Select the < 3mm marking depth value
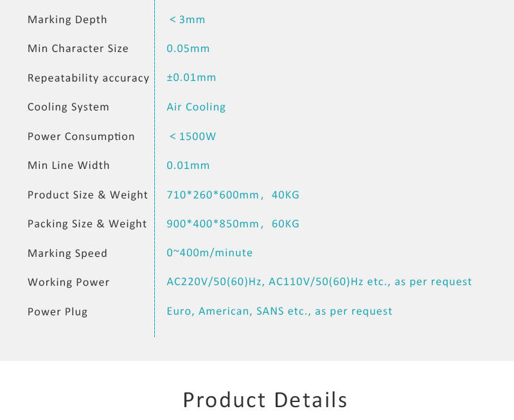 point(187,20)
